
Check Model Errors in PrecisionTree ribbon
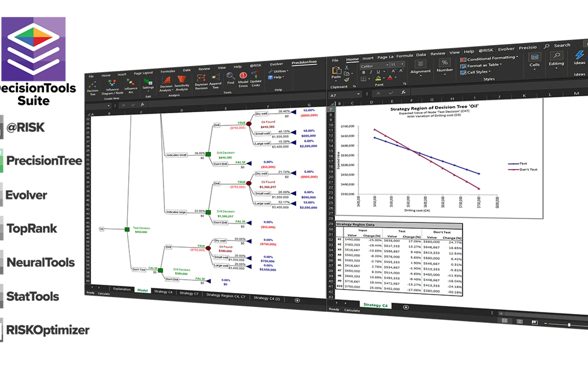point(243,79)
